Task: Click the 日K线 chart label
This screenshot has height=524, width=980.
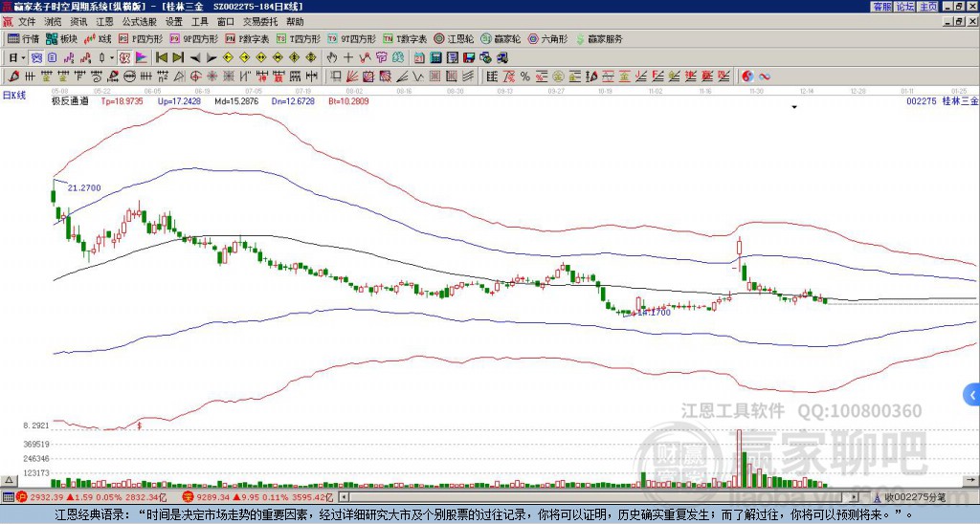Action: (x=13, y=95)
